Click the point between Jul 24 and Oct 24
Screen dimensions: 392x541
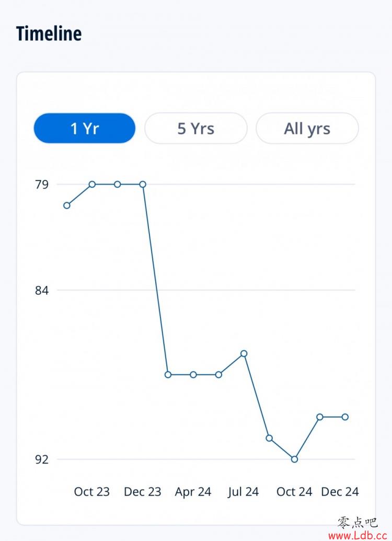click(x=269, y=438)
